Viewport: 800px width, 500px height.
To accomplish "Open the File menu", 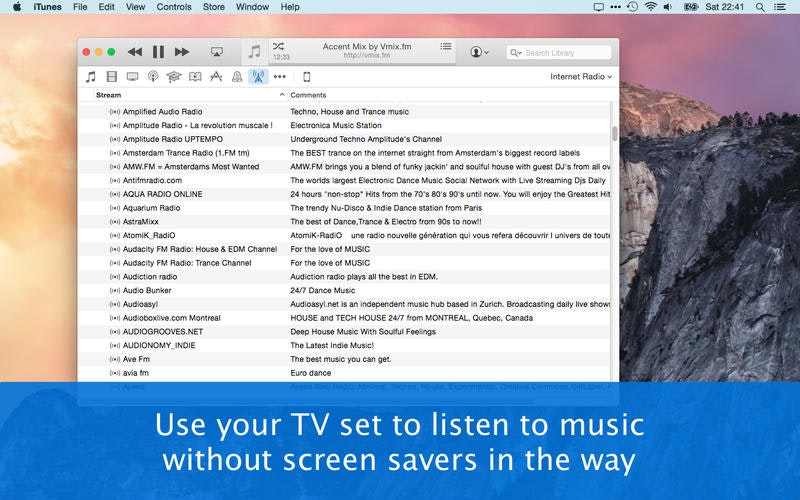I will click(x=80, y=7).
